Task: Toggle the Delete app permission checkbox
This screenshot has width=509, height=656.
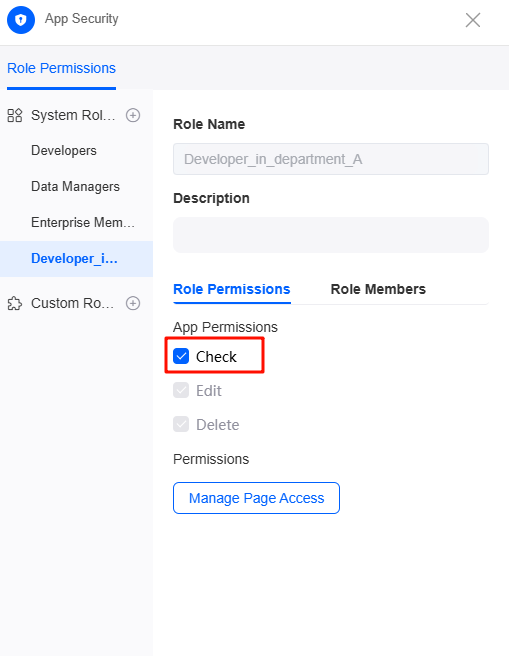Action: [x=181, y=424]
